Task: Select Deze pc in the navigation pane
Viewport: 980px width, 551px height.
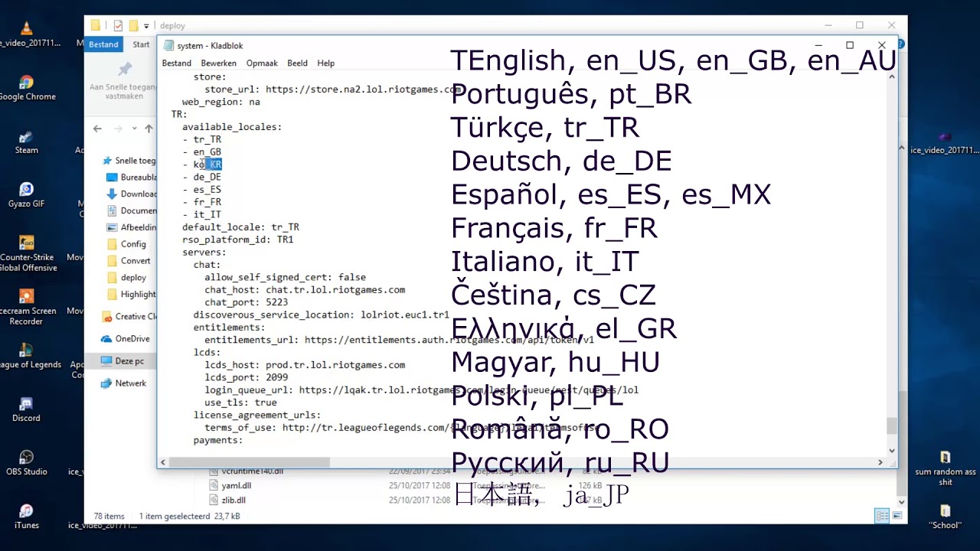Action: tap(122, 360)
